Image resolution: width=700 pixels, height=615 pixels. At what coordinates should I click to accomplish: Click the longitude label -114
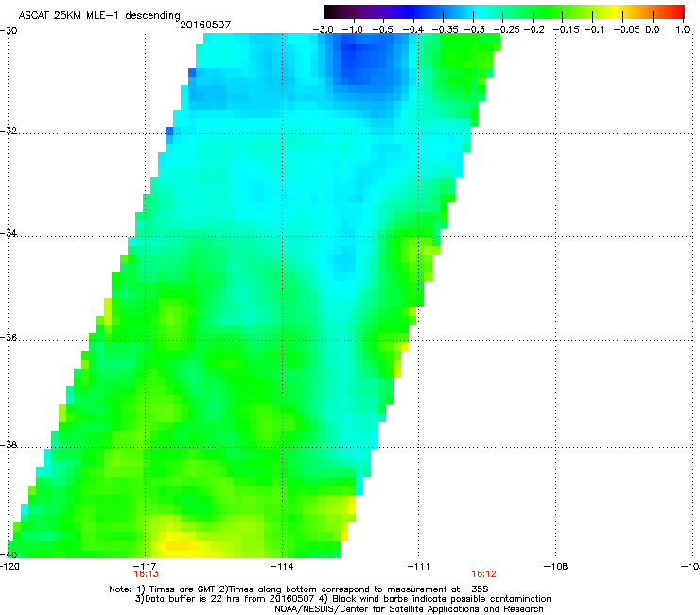click(282, 567)
